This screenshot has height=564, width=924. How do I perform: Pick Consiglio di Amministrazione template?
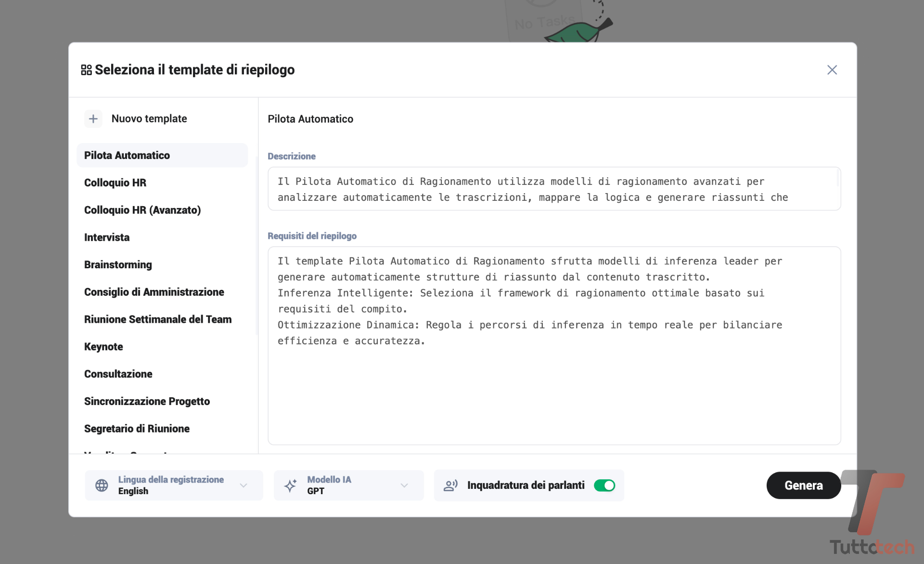pos(154,292)
